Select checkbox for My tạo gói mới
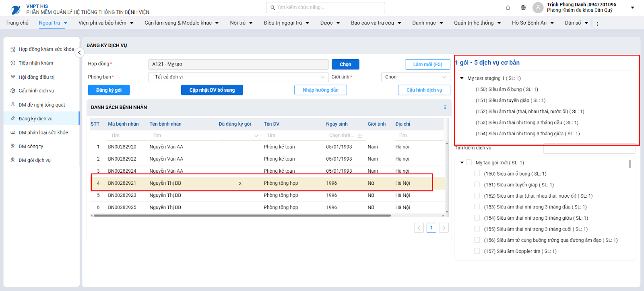The width and height of the screenshot is (644, 291). tap(469, 163)
